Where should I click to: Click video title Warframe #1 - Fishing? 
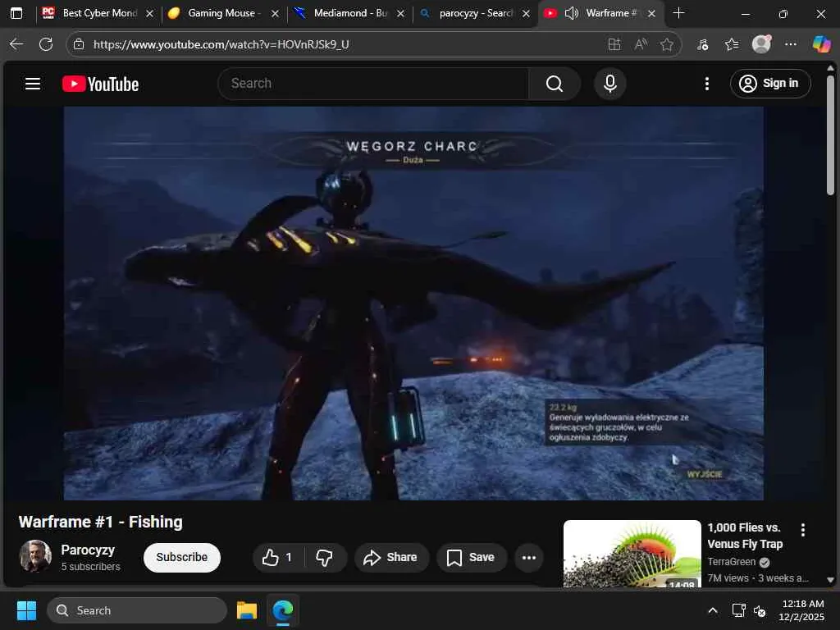pyautogui.click(x=101, y=523)
